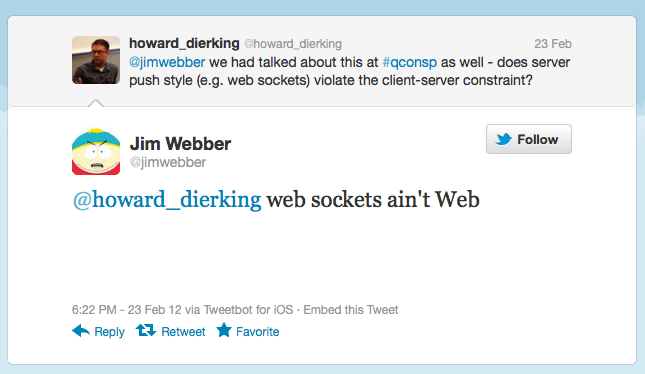645x374 pixels.
Task: Click the Retweet text label
Action: (x=183, y=332)
